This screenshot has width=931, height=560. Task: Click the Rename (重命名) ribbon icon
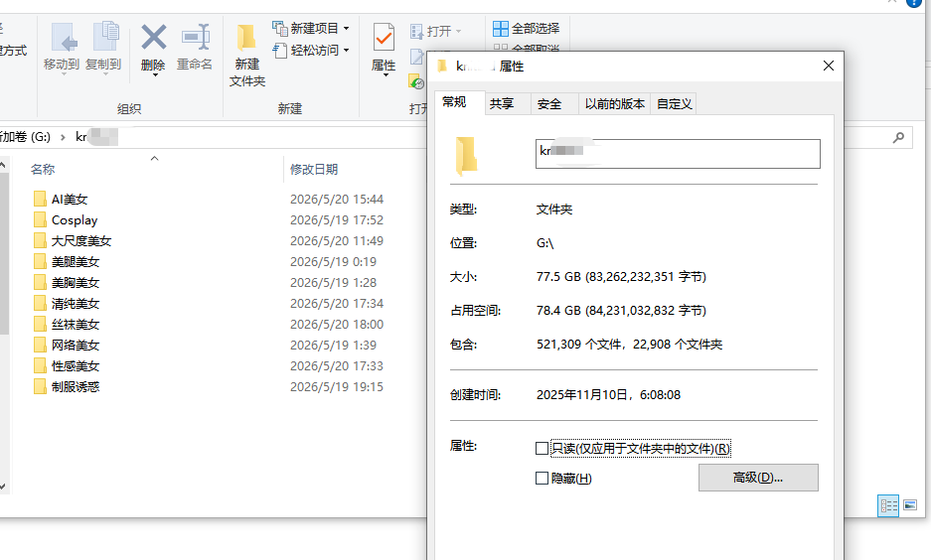[x=196, y=37]
